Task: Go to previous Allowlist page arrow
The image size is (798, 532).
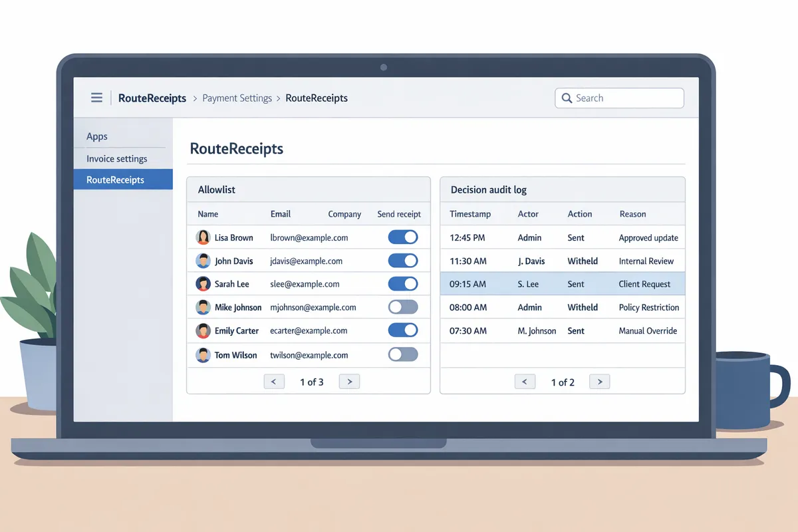Action: click(274, 382)
